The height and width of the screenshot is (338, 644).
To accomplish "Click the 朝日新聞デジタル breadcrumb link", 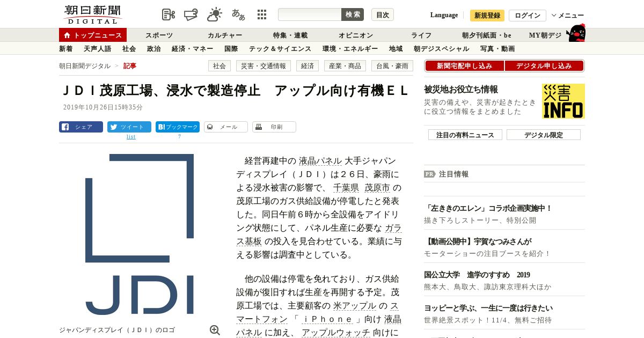I will (x=85, y=66).
